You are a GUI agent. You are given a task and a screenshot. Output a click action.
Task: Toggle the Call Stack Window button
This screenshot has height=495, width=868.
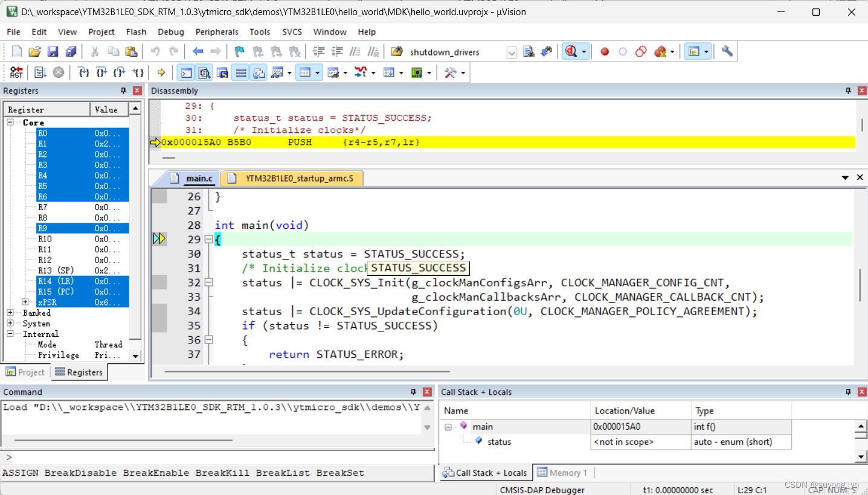point(259,72)
